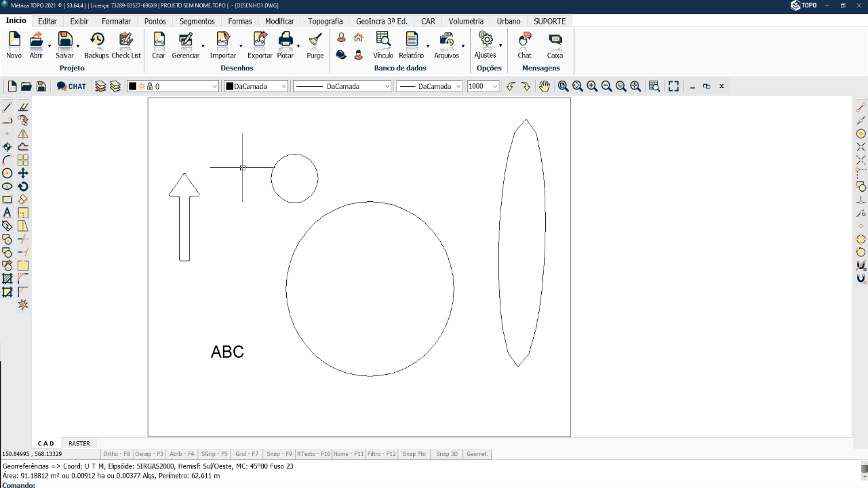Click the Exportar drawing button

click(260, 45)
